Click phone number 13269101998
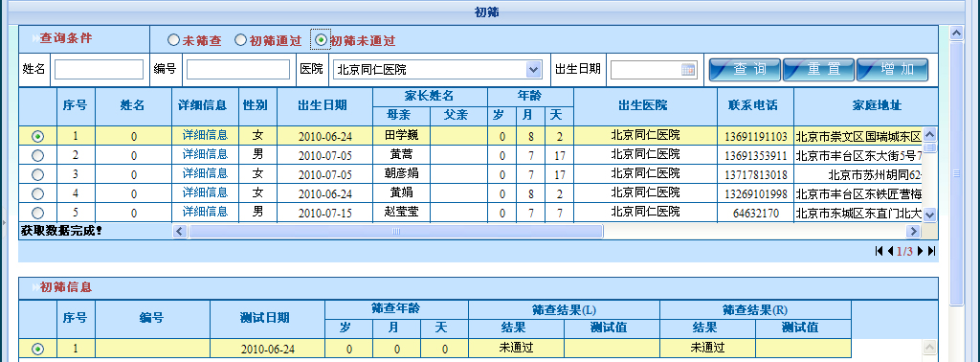980x362 pixels. pos(756,193)
